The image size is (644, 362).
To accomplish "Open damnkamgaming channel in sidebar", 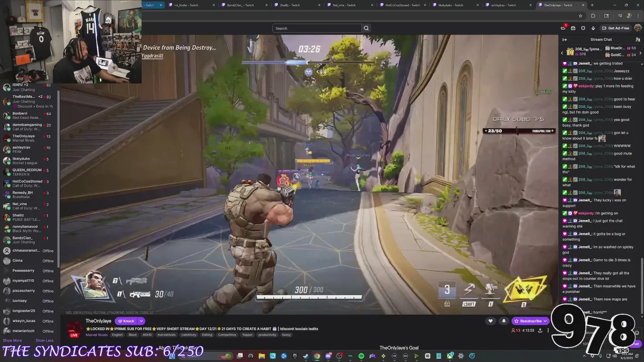I will point(30,127).
